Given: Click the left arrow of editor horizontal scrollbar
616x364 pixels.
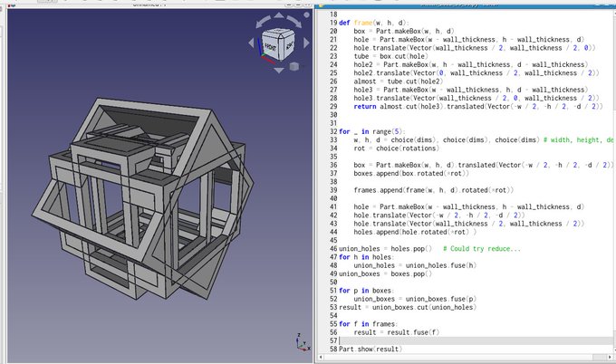Looking at the screenshot, I should click(x=322, y=358).
